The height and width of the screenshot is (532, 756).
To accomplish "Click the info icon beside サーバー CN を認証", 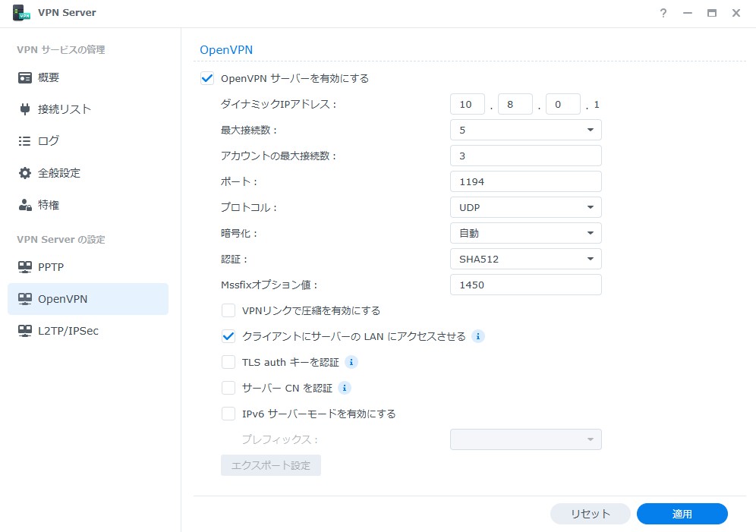I will coord(345,388).
